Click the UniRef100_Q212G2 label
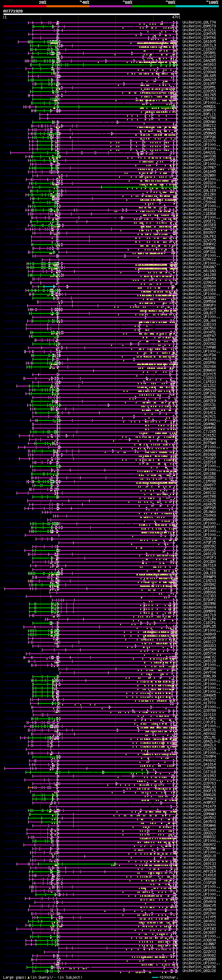 click(199, 386)
